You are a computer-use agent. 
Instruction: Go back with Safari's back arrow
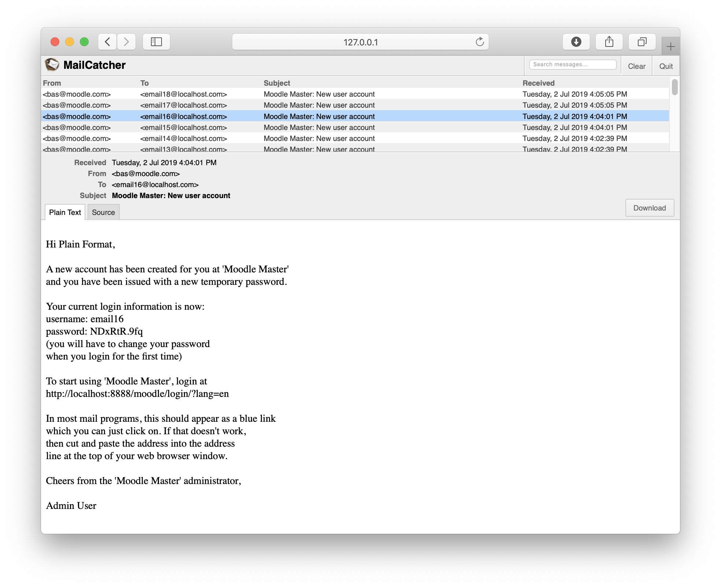click(107, 42)
